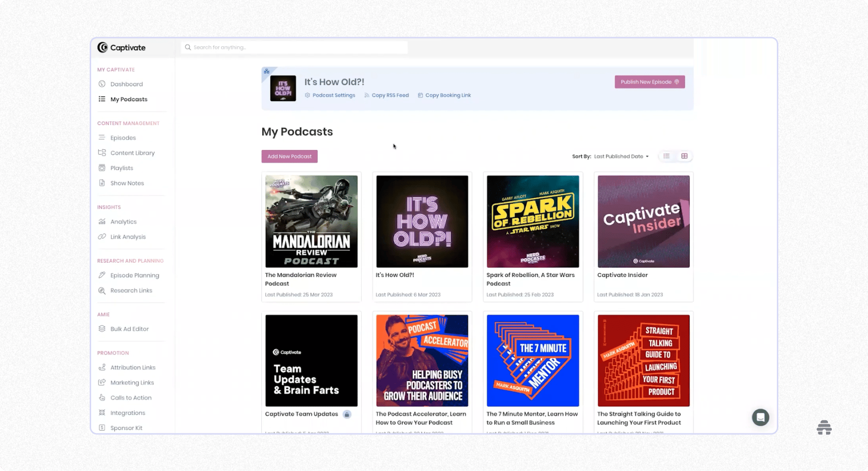Open Show Notes from the sidebar
This screenshot has width=868, height=471.
click(x=102, y=183)
